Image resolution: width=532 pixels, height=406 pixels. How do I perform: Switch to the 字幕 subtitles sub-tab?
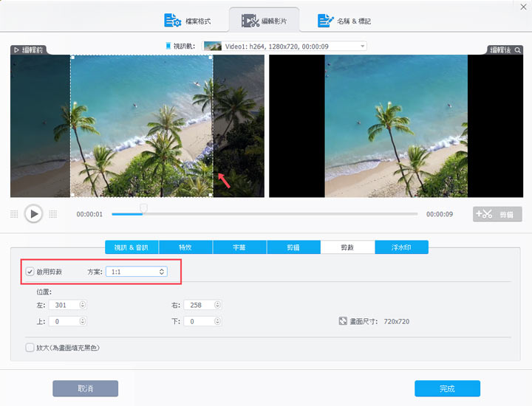click(x=239, y=247)
